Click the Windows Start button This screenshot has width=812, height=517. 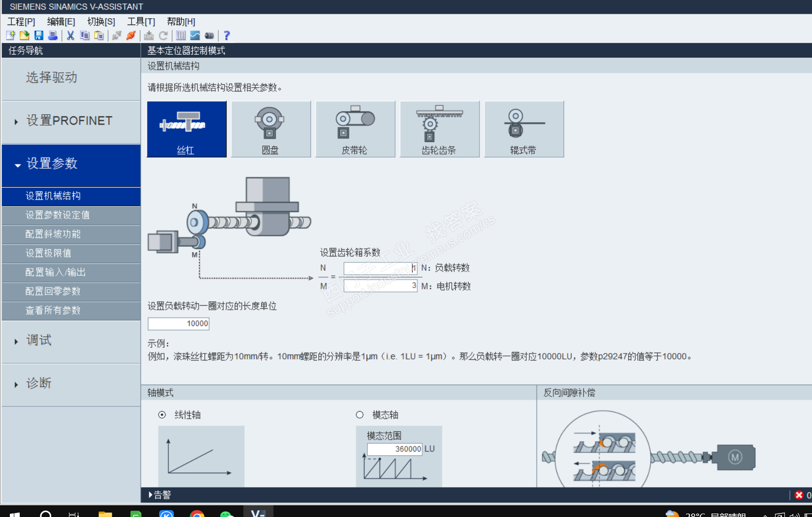[15, 515]
